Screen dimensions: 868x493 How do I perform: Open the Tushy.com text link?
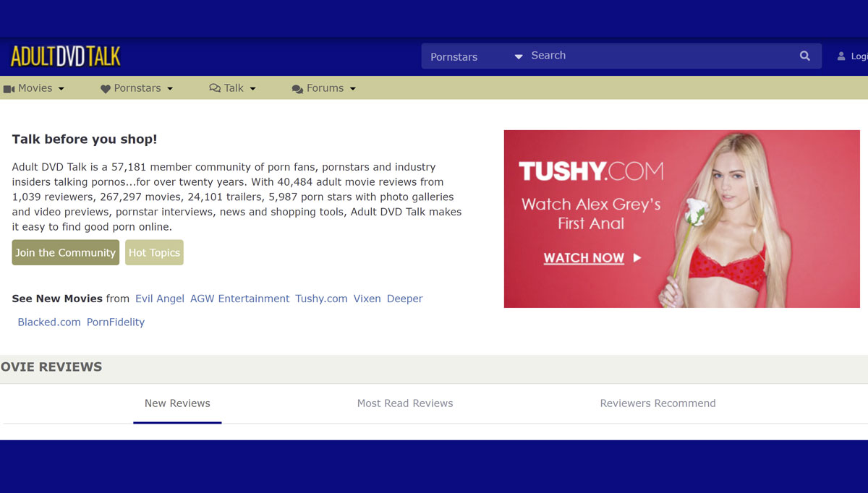click(x=321, y=299)
